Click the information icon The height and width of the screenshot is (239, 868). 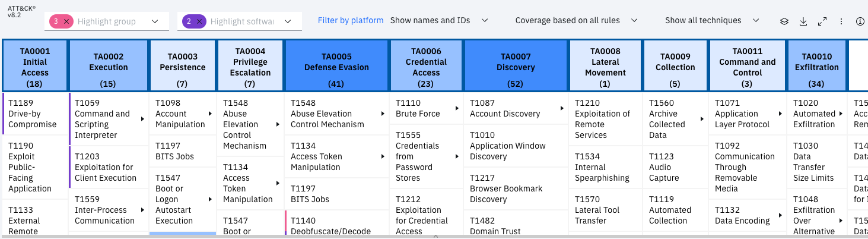[x=860, y=21]
